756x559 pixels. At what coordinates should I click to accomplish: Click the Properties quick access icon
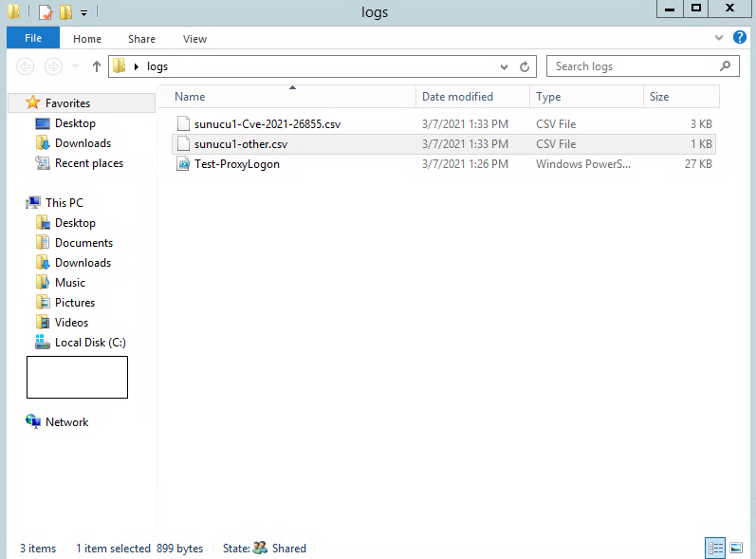point(46,11)
